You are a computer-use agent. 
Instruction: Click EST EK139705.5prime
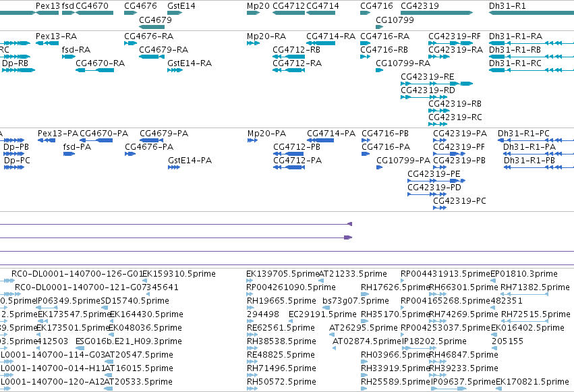pyautogui.click(x=250, y=281)
